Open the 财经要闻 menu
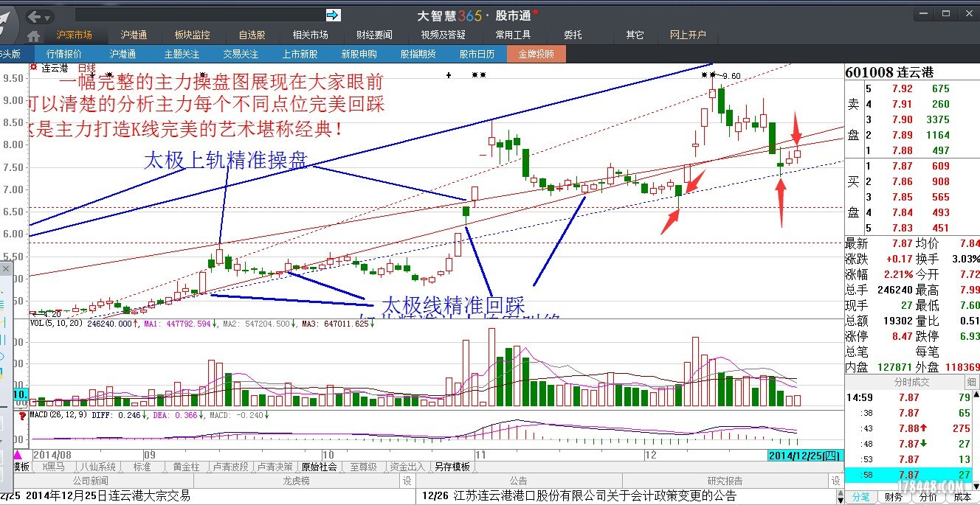This screenshot has height=505, width=980. [x=374, y=35]
